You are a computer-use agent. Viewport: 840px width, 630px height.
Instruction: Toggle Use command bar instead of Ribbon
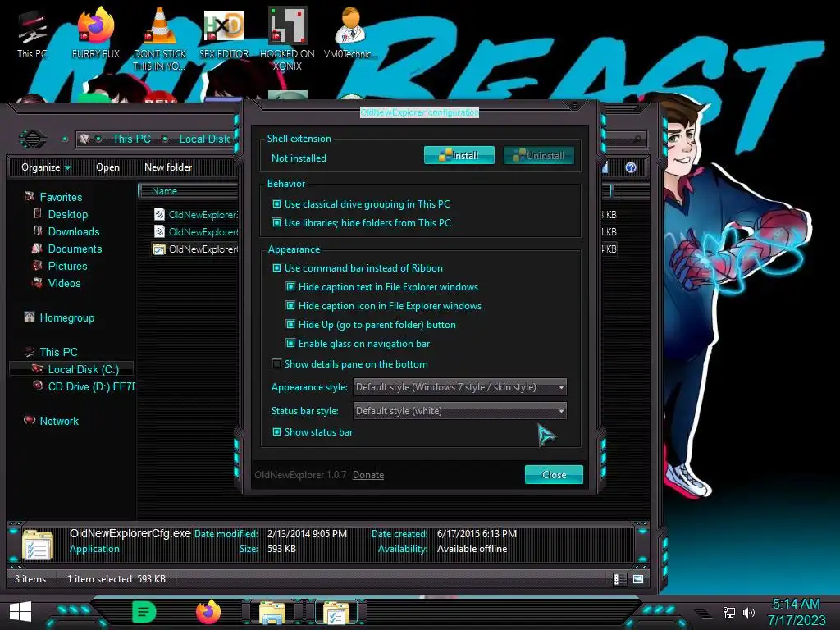(276, 267)
